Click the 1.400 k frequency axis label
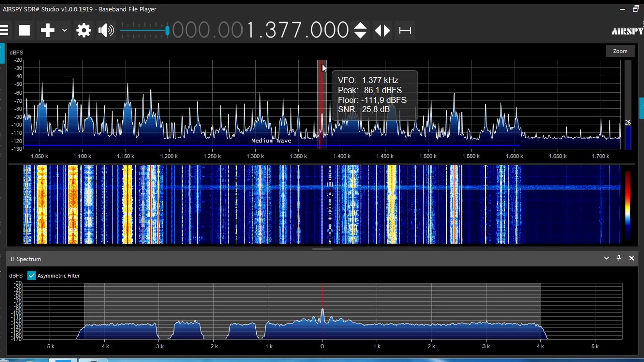Image resolution: width=644 pixels, height=362 pixels. click(342, 156)
